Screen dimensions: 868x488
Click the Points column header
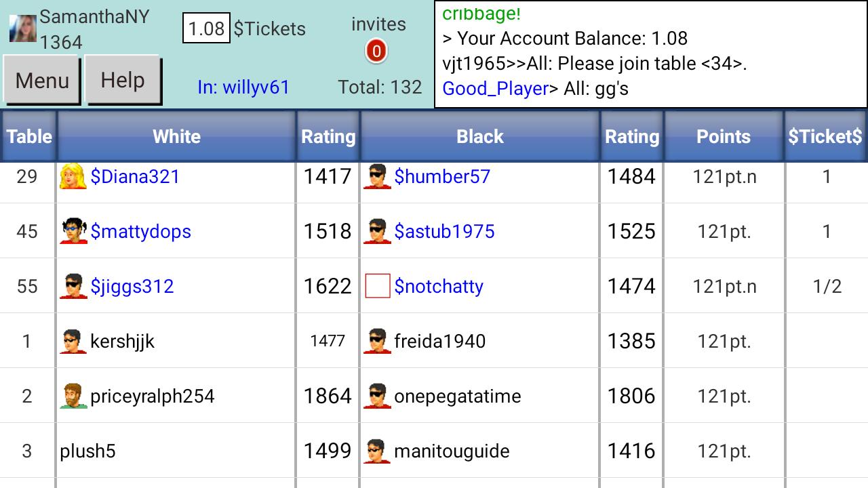723,136
